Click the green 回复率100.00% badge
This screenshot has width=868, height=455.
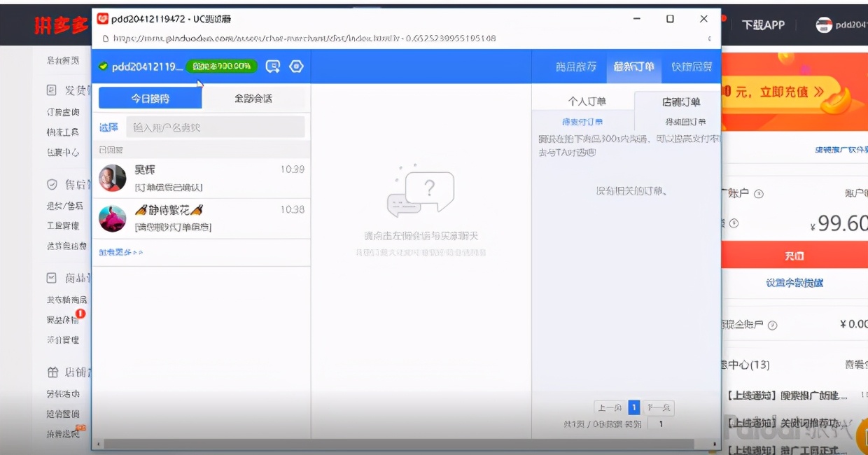[x=222, y=66]
